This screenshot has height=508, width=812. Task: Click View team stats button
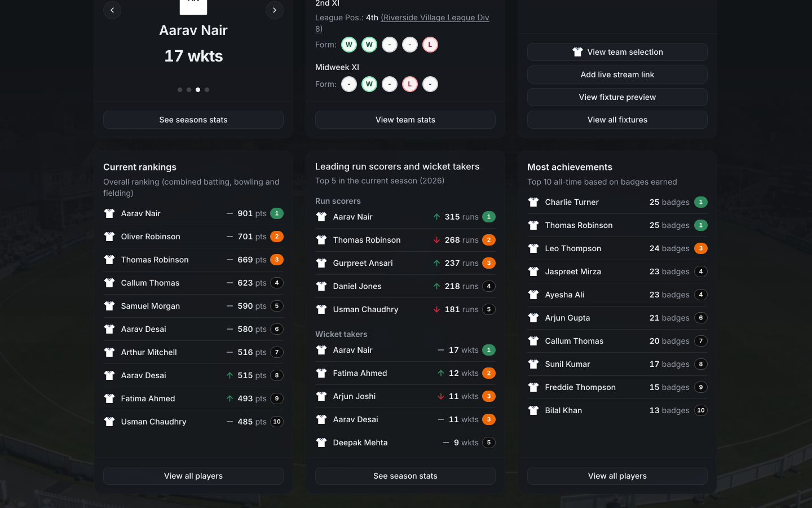[405, 120]
